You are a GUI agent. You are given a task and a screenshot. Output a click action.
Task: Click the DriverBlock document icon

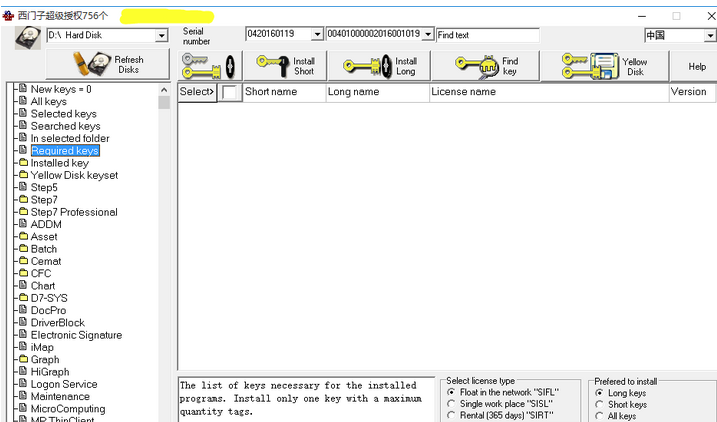pyautogui.click(x=23, y=322)
